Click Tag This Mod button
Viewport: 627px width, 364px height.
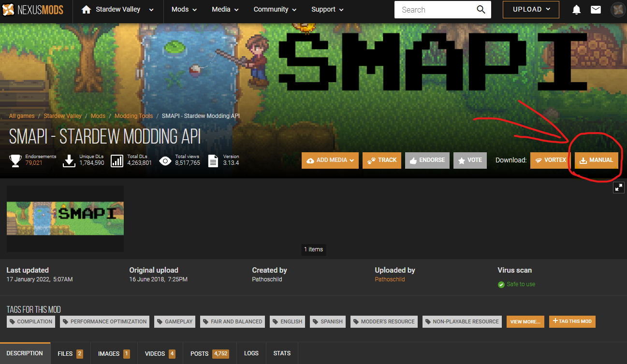click(572, 321)
